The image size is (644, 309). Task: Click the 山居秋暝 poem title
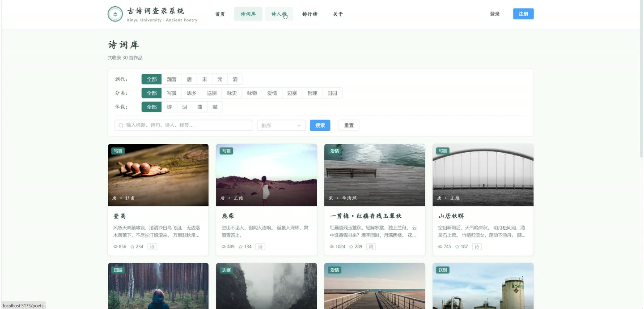451,216
